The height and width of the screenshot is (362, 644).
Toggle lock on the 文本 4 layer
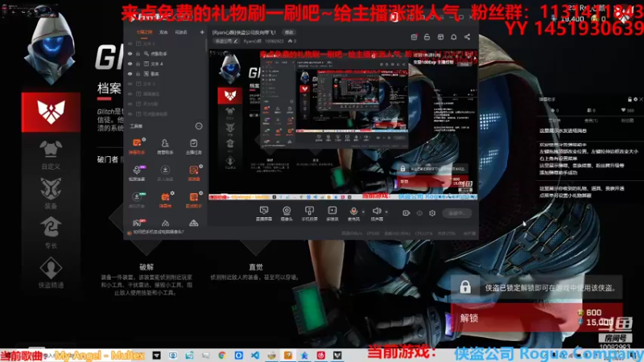tap(138, 64)
